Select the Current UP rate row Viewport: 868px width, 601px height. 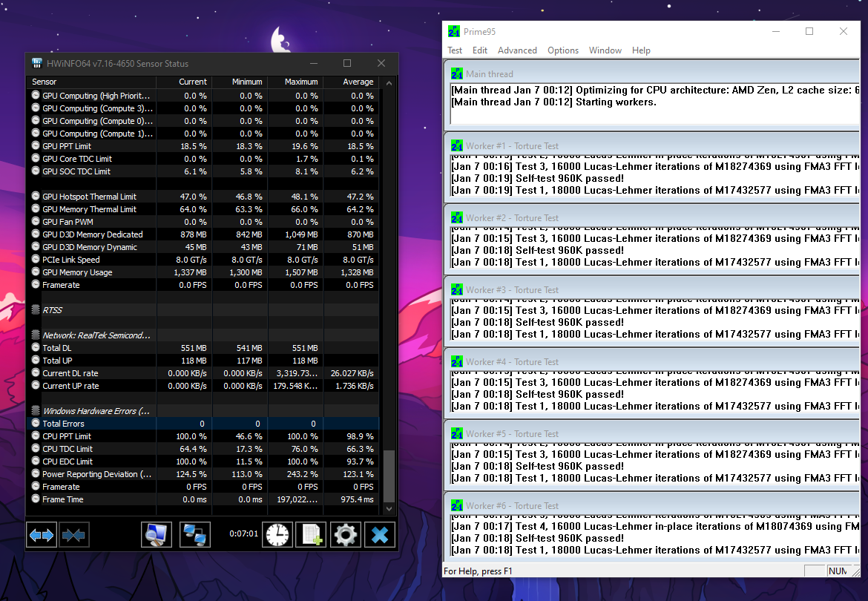click(x=203, y=386)
